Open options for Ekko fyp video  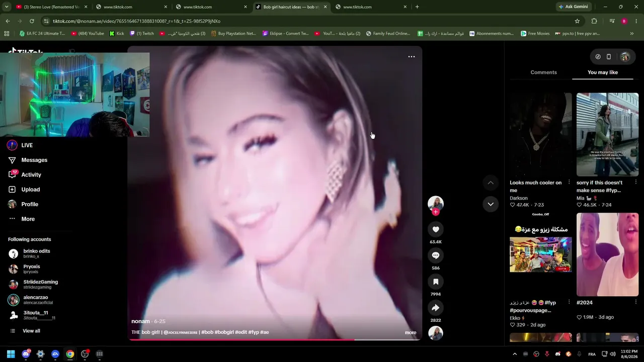point(569,302)
